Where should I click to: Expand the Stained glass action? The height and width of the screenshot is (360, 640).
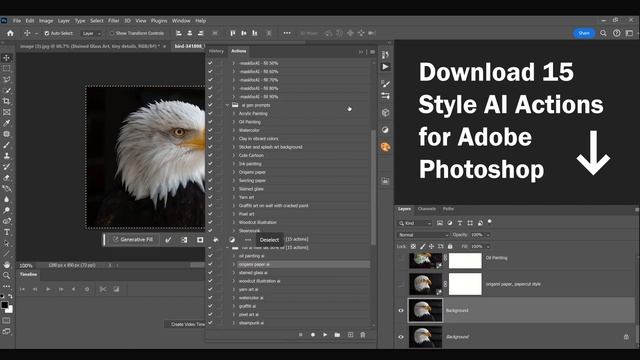pyautogui.click(x=234, y=189)
